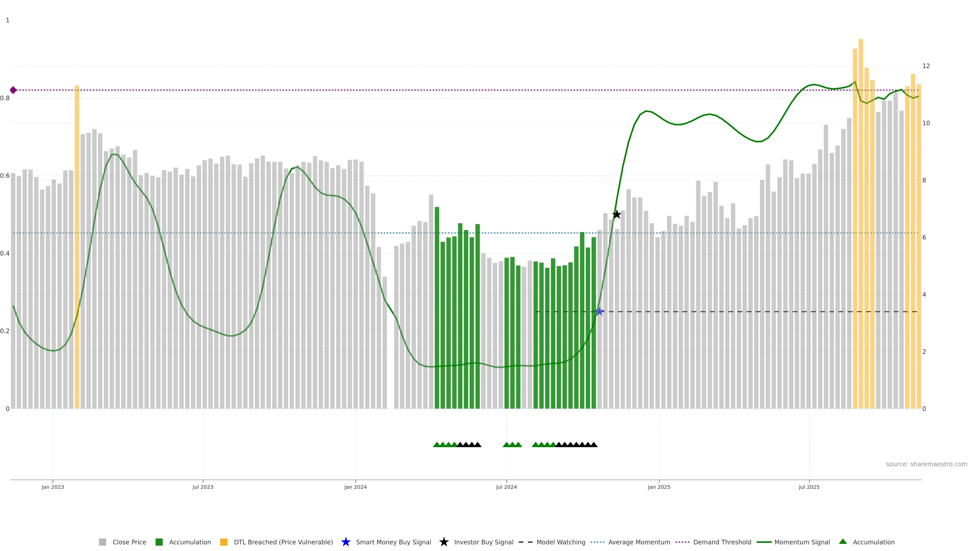980x551 pixels.
Task: Click the black Investor Buy Signal star on chart
Action: [617, 215]
